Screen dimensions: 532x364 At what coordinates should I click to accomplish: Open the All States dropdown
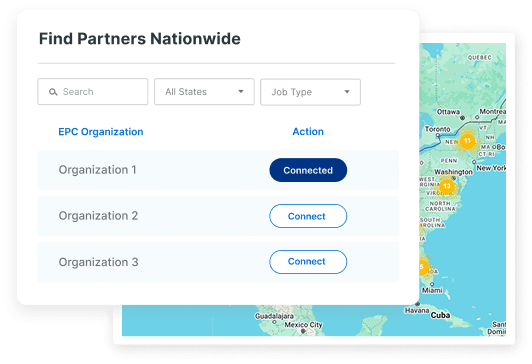[x=204, y=92]
